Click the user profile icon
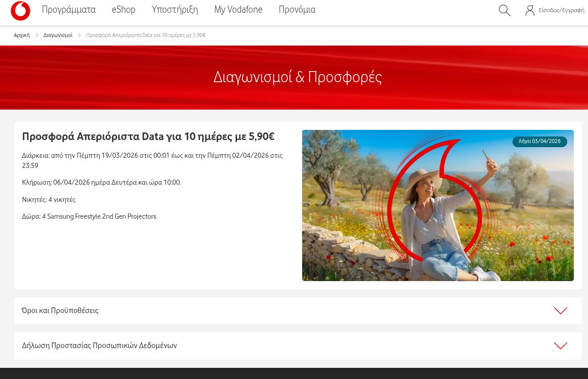The height and width of the screenshot is (379, 588). tap(530, 11)
